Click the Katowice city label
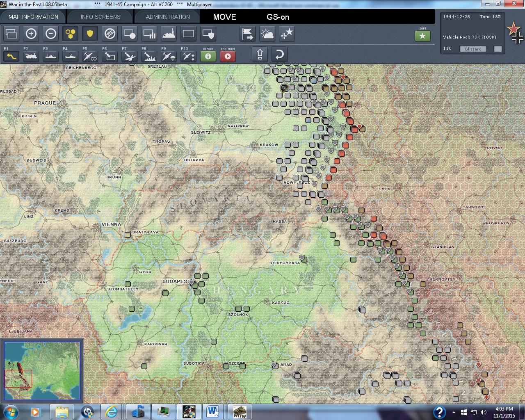The width and height of the screenshot is (525, 420). [239, 126]
